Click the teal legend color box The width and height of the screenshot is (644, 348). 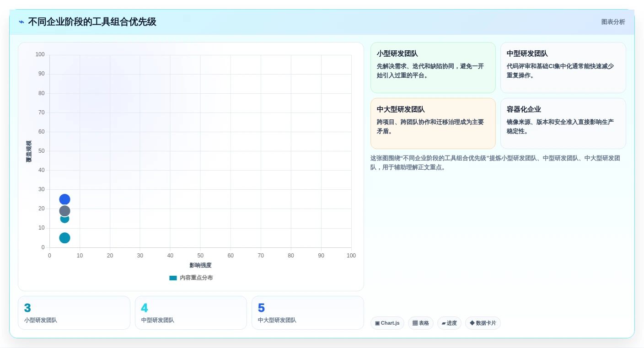click(x=173, y=278)
